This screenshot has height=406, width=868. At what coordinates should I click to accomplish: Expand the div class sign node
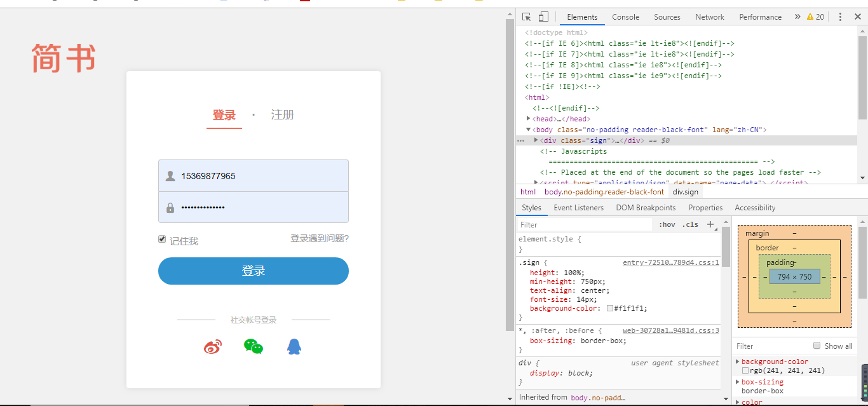[x=536, y=140]
